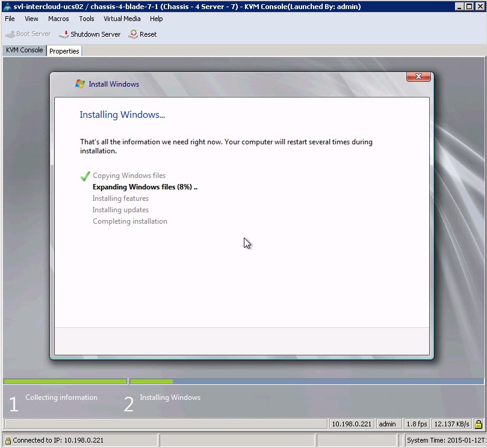
Task: Close the Install Windows dialog
Action: [418, 76]
